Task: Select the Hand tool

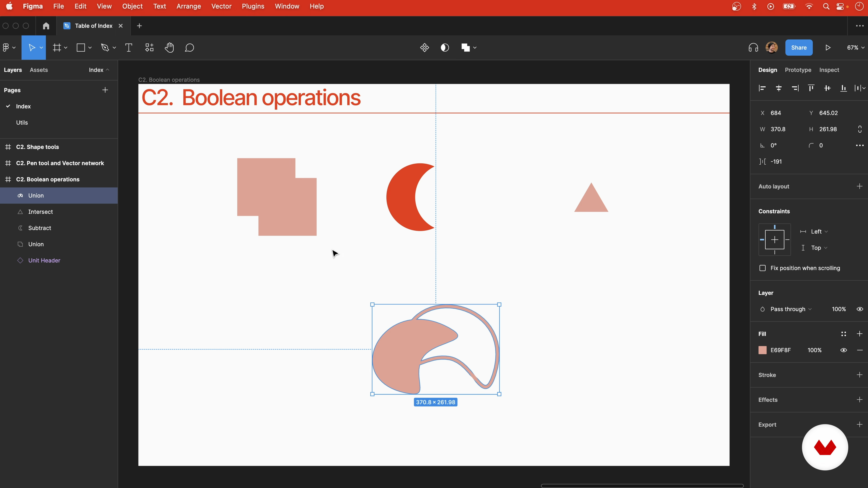Action: [169, 47]
